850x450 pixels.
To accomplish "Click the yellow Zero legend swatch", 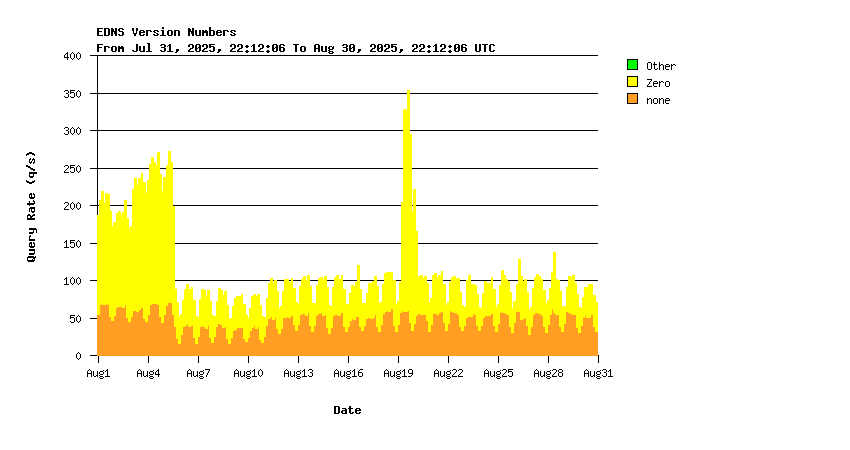I will (632, 82).
